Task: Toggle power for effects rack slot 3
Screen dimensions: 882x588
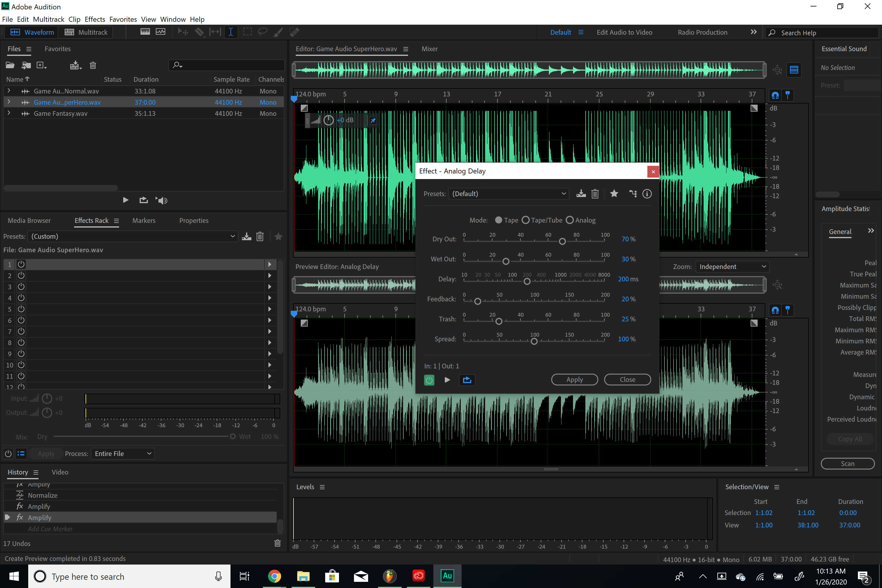Action: (x=21, y=286)
